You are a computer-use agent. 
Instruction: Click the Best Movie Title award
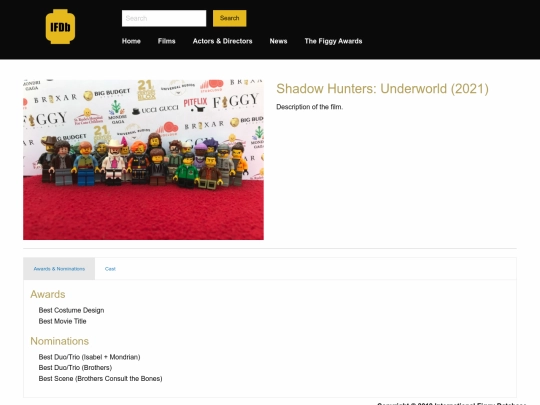point(62,321)
